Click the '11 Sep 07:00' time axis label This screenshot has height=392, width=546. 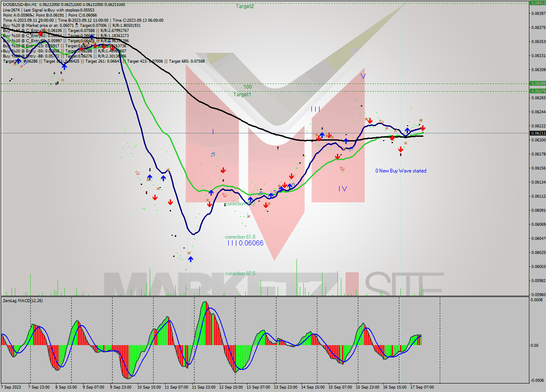click(x=176, y=387)
